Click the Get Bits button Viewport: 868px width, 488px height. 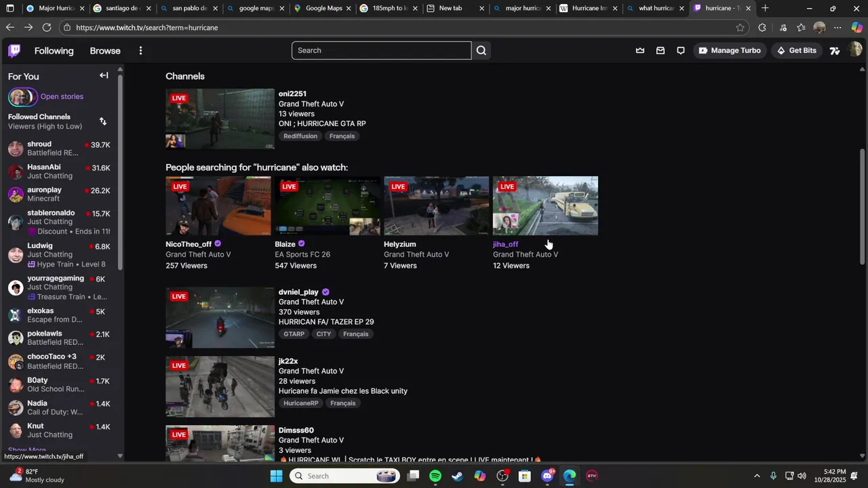tap(797, 50)
